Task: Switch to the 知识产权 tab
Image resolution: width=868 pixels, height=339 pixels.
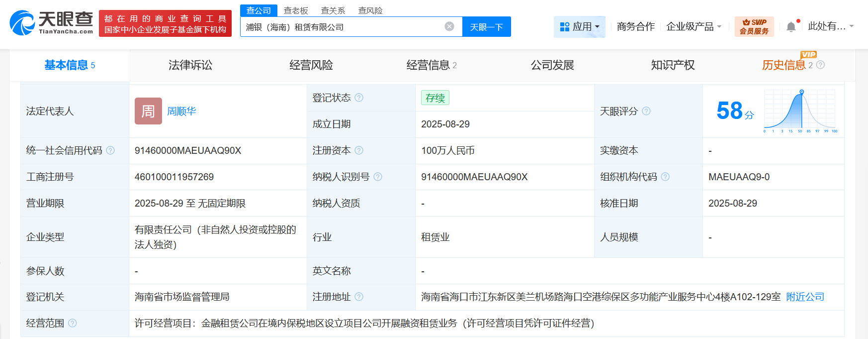Action: click(x=673, y=65)
